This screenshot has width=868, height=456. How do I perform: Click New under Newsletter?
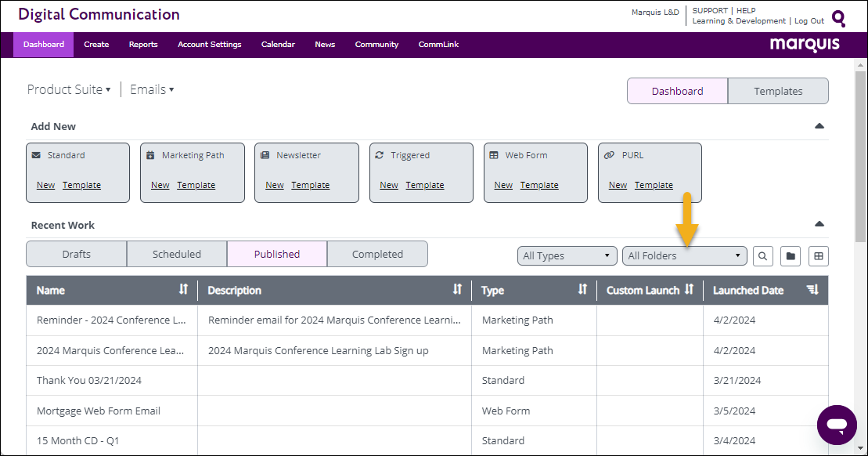click(x=275, y=185)
